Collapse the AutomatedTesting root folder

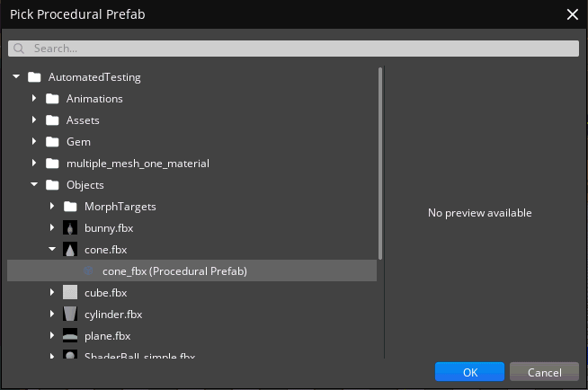tap(16, 77)
